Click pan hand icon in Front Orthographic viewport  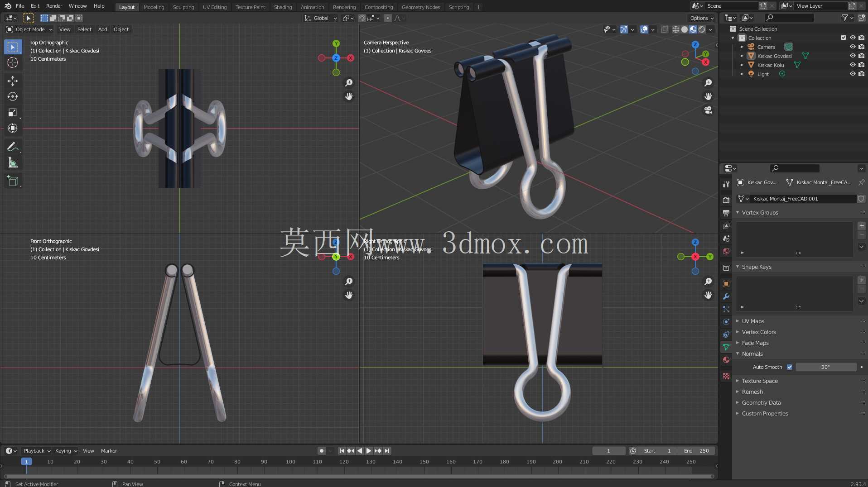pos(349,295)
